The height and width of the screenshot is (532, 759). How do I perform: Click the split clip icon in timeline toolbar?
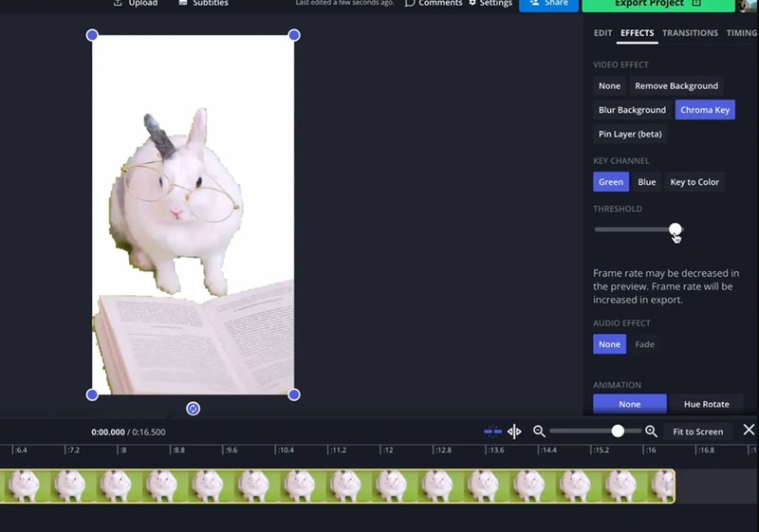click(514, 431)
